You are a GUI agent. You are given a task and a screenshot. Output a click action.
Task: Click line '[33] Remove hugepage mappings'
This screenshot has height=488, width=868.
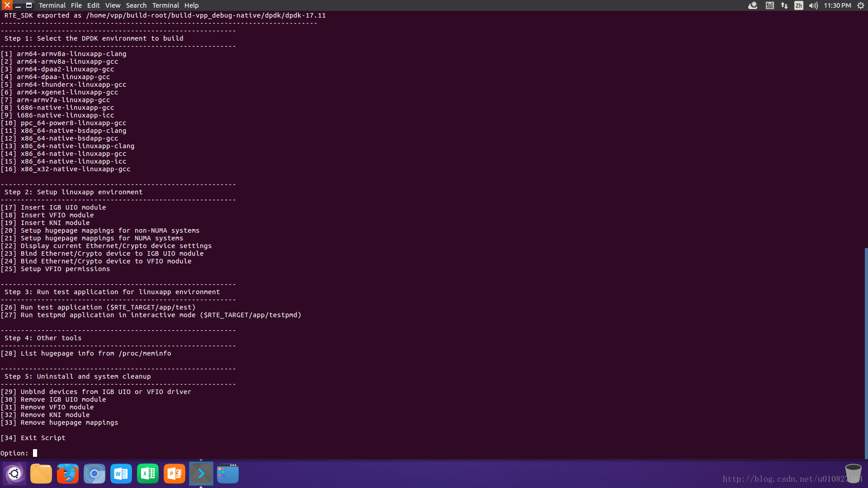pyautogui.click(x=59, y=422)
